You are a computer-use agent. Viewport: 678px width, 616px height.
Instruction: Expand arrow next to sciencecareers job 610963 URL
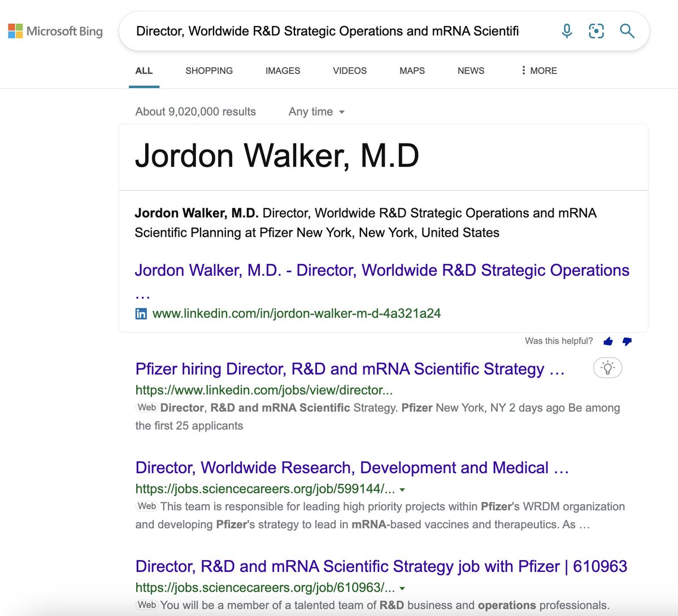point(402,588)
